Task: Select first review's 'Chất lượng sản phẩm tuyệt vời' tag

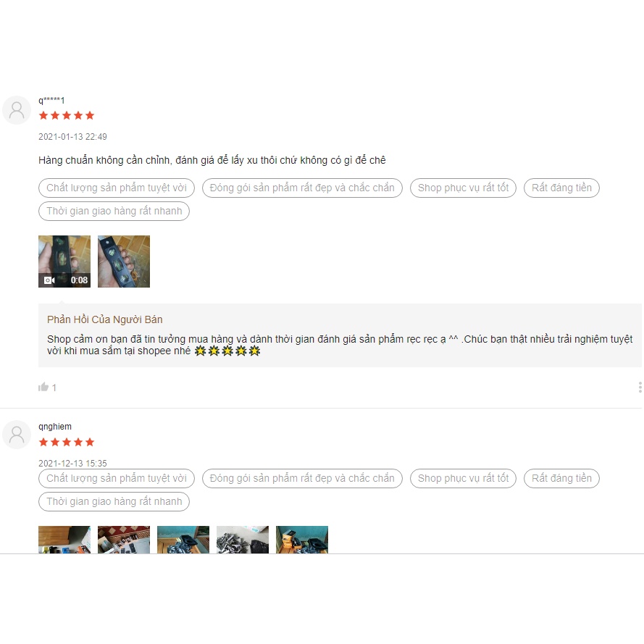Action: 117,188
